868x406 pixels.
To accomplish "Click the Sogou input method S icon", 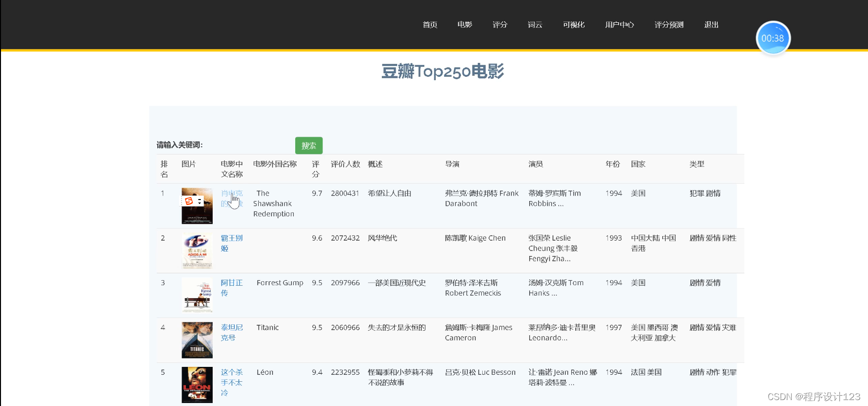I will [188, 201].
